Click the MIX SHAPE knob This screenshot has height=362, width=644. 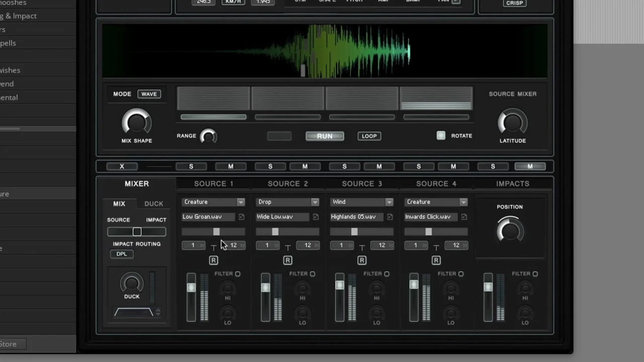(x=136, y=122)
